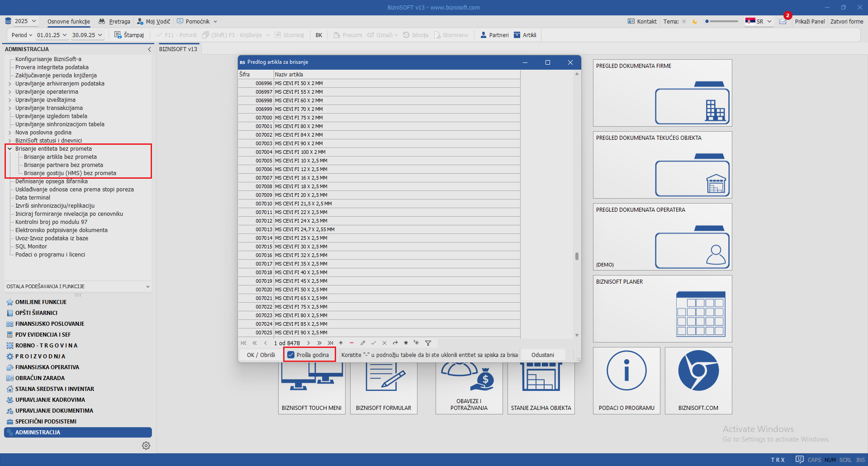Click the plus add-record icon

pyautogui.click(x=341, y=343)
